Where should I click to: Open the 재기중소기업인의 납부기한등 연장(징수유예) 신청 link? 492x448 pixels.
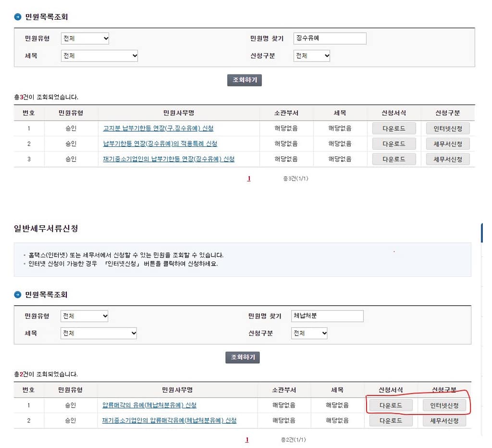tap(169, 159)
